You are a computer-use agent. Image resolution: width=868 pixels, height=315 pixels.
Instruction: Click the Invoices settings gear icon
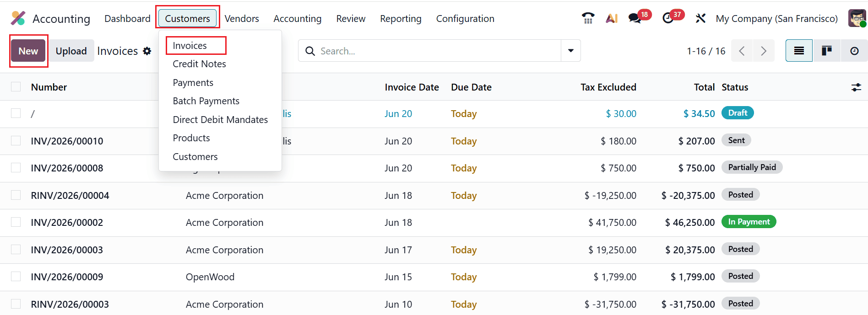pos(147,51)
